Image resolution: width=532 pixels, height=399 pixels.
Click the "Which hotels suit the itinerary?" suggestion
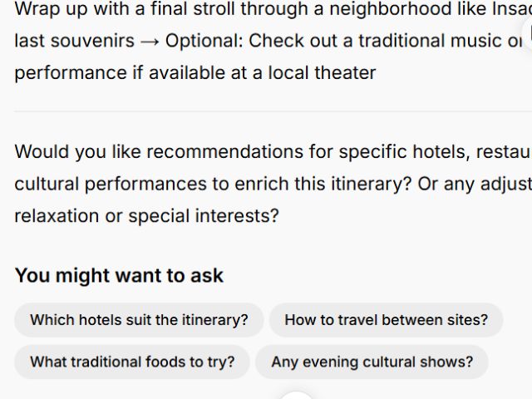point(139,320)
